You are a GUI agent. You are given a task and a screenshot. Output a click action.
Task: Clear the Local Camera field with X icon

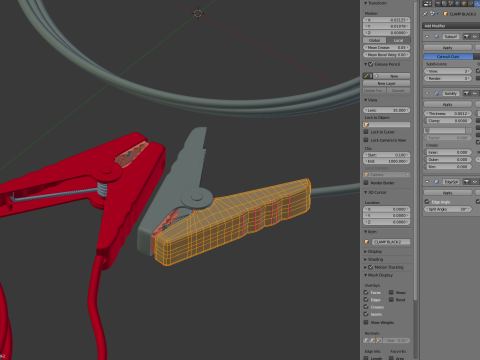pos(407,175)
